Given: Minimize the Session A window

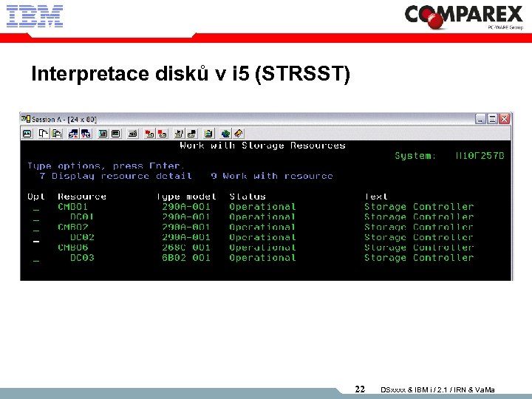Looking at the screenshot, I should (x=480, y=119).
